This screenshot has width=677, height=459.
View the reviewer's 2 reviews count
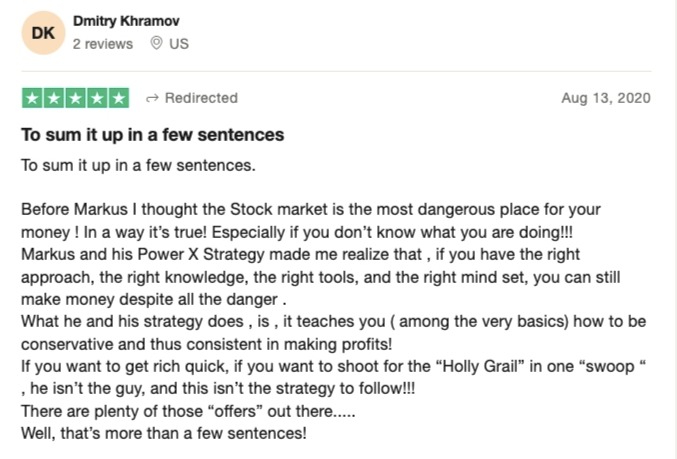click(103, 44)
